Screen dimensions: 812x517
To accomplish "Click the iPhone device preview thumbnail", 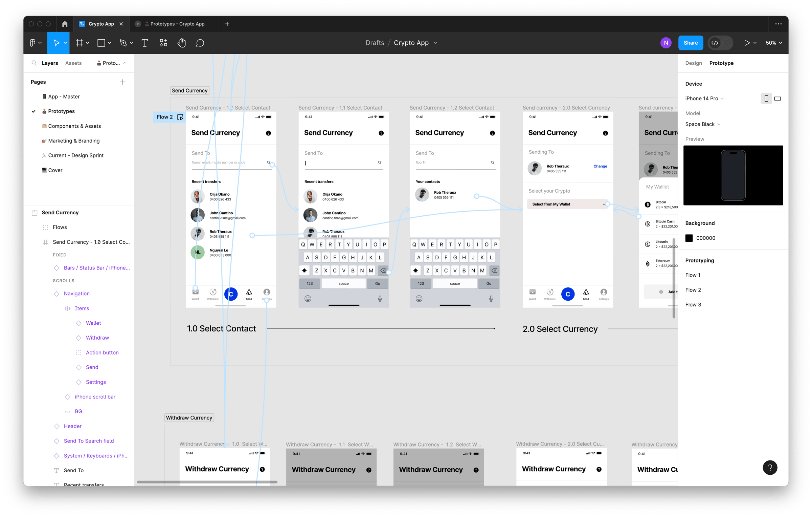I will [x=733, y=175].
